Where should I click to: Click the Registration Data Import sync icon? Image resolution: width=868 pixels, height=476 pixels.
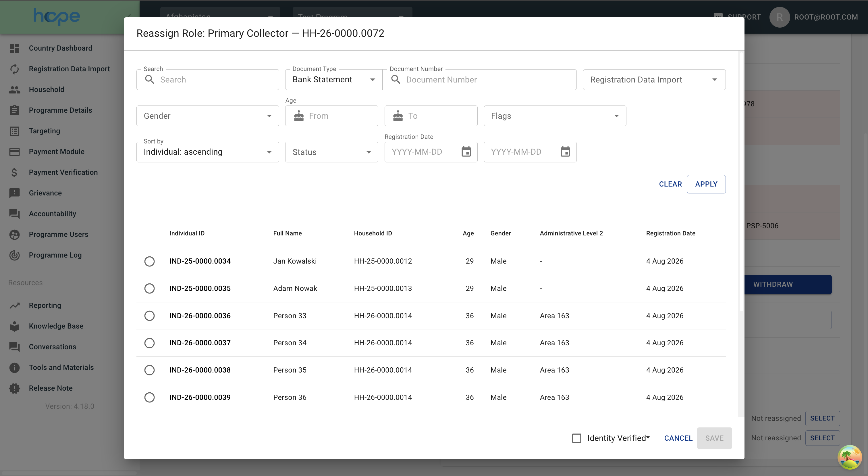14,69
